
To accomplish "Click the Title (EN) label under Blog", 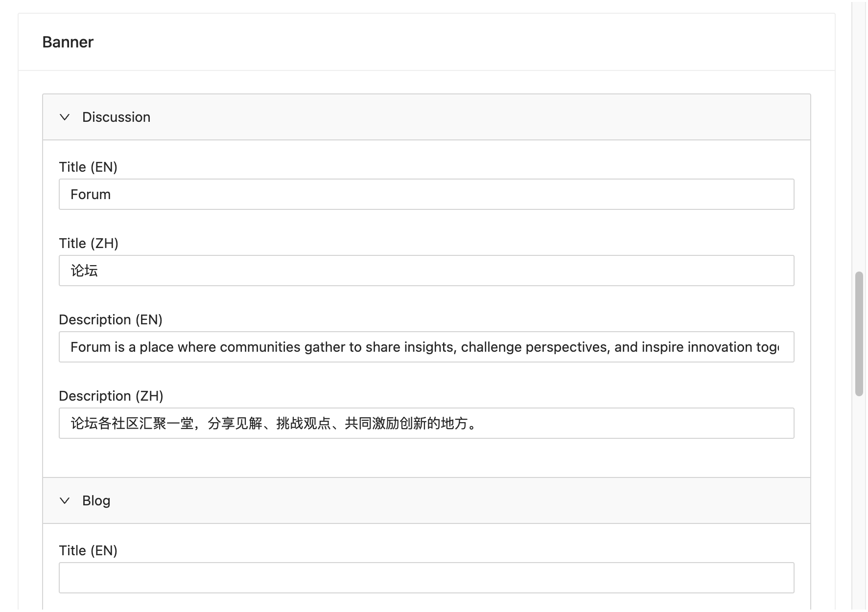I will pyautogui.click(x=88, y=551).
